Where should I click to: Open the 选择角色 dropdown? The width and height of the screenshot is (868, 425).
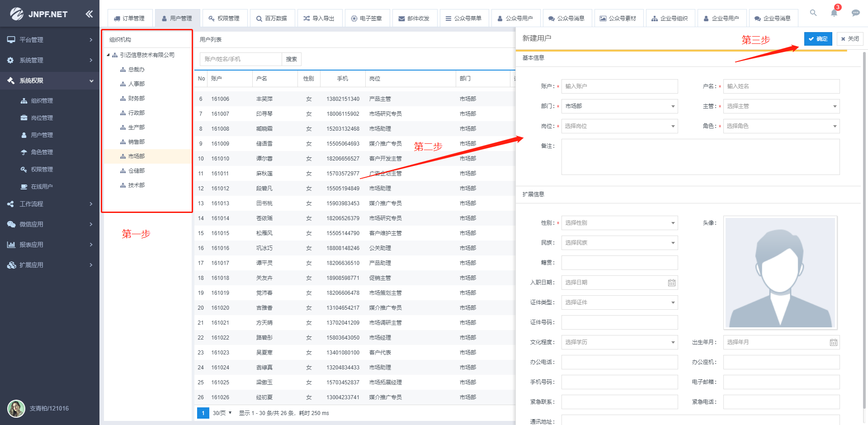(x=781, y=126)
